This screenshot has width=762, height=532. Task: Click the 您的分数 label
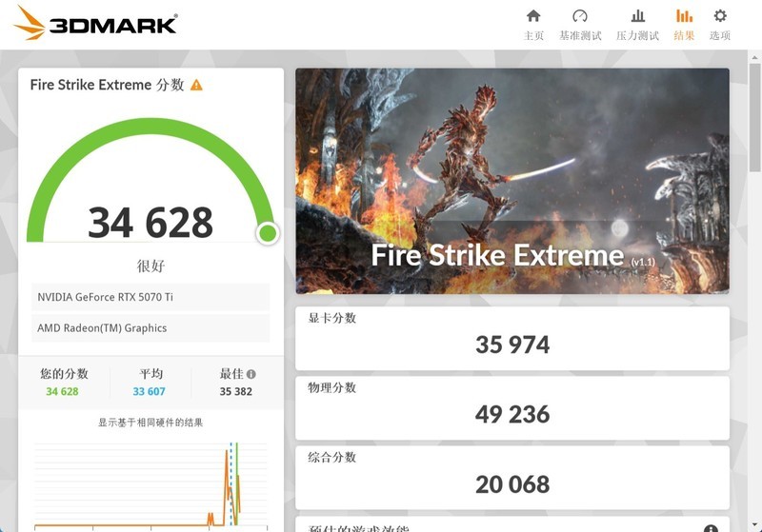coord(64,373)
